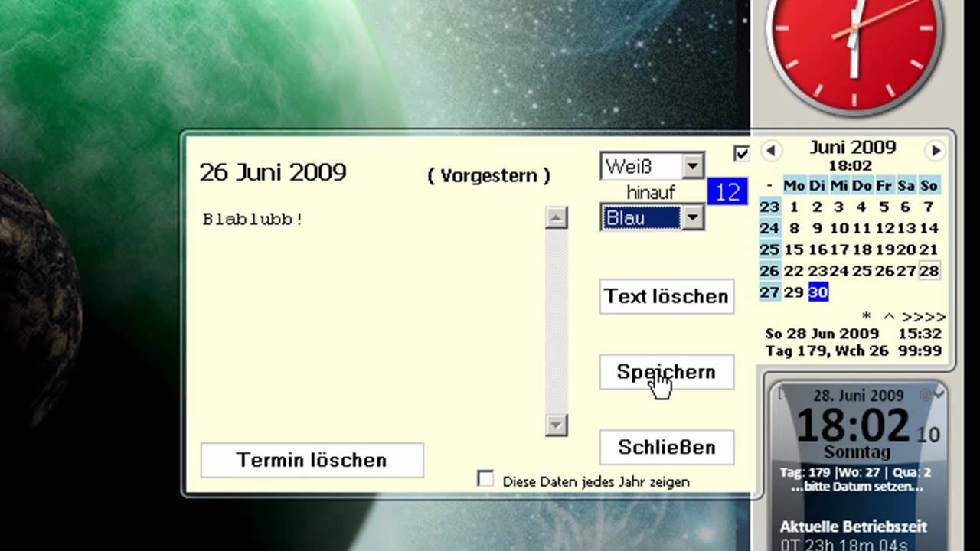Click the caret ^ symbol below calendar
Viewport: 980px width, 551px height.
tap(889, 316)
